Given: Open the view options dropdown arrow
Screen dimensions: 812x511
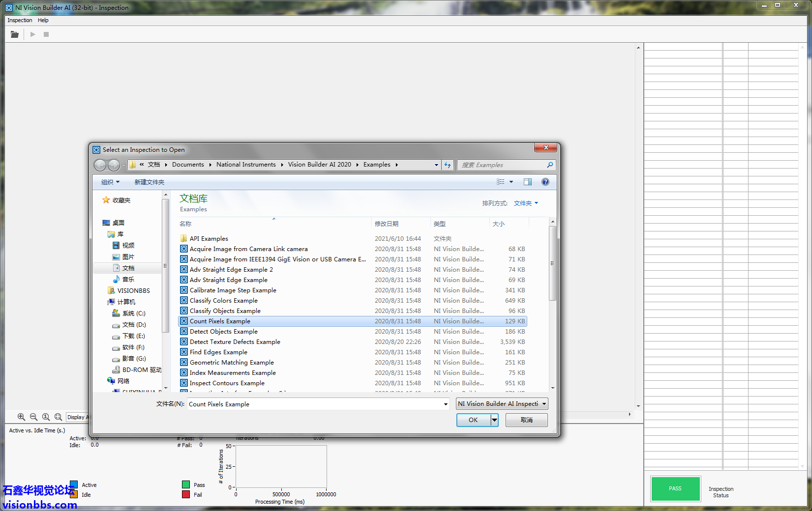Looking at the screenshot, I should click(511, 182).
